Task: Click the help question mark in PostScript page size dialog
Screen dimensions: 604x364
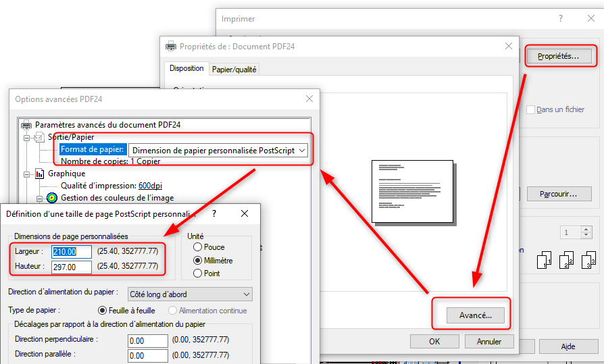Action: tap(214, 213)
